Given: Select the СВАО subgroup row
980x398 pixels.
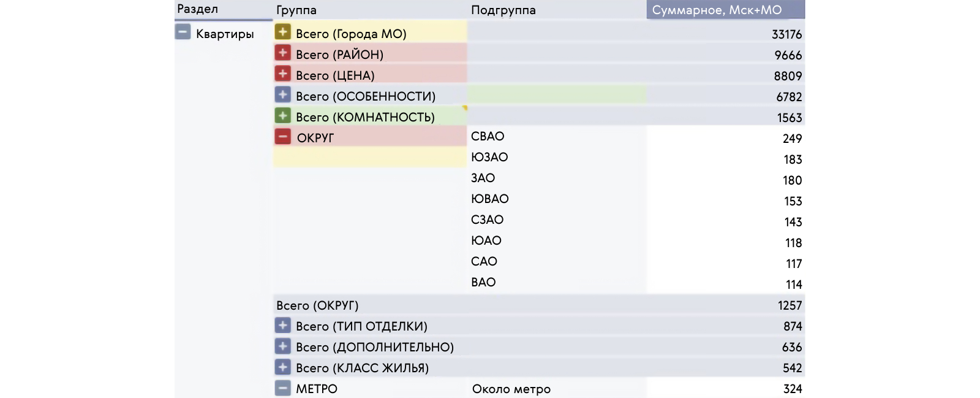Looking at the screenshot, I should [x=488, y=137].
